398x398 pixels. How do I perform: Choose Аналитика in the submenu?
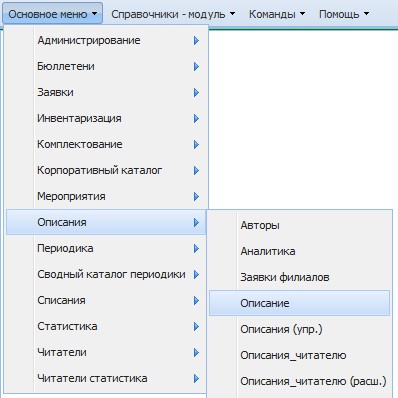299,251
